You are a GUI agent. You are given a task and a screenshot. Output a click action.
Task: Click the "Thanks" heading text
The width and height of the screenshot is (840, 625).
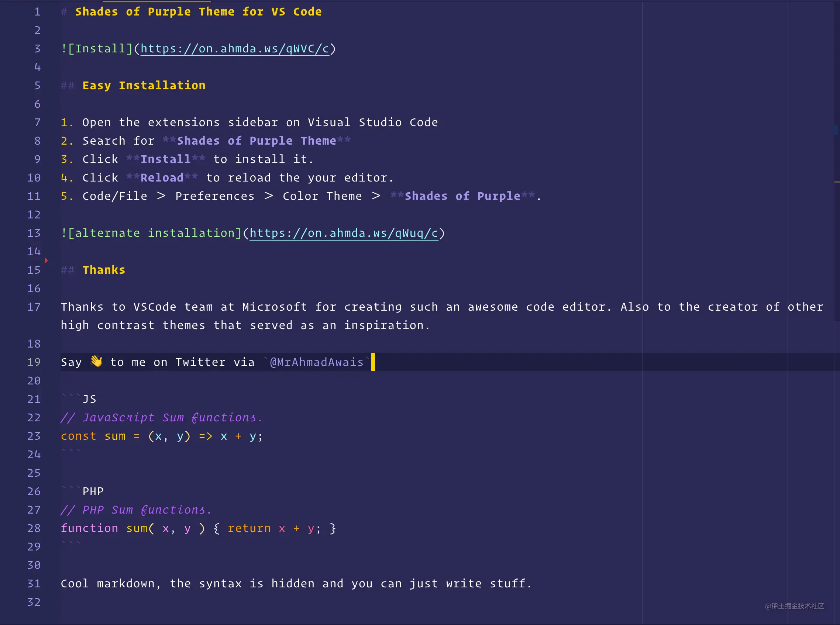(x=104, y=270)
